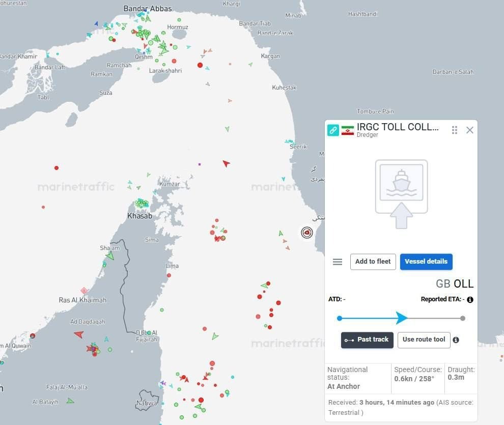Click the GB OLL destination text

point(455,284)
